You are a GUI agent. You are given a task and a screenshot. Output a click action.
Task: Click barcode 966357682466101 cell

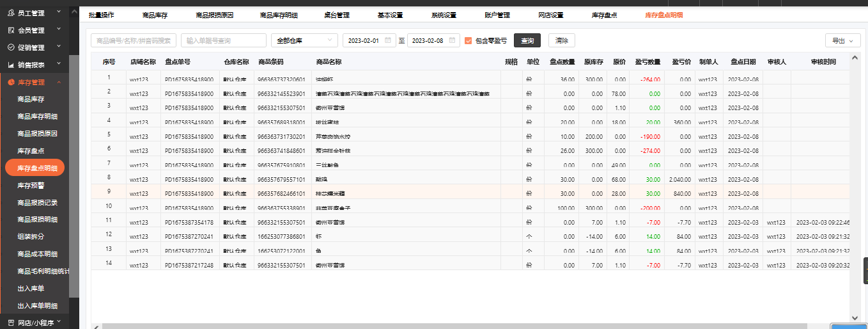281,194
